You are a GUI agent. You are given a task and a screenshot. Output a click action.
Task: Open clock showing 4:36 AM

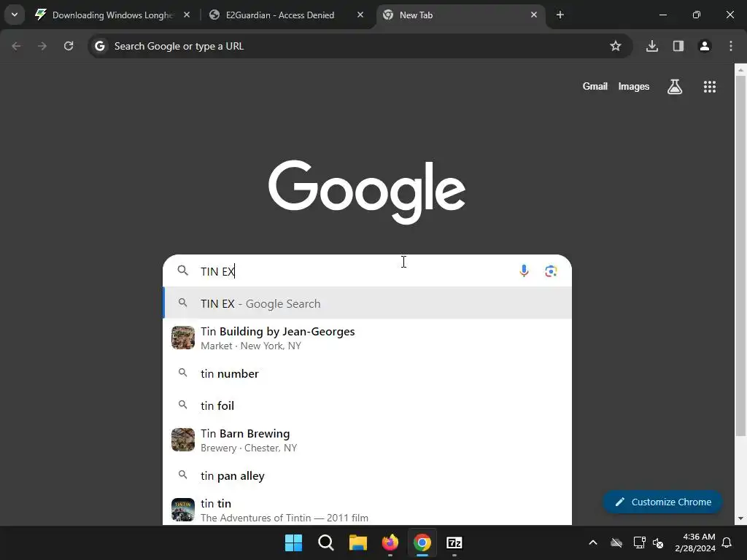point(695,542)
